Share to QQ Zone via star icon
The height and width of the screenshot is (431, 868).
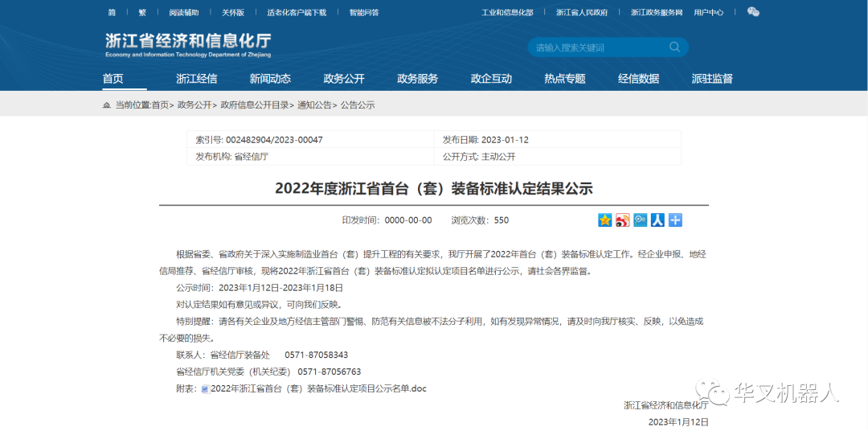[x=605, y=220]
